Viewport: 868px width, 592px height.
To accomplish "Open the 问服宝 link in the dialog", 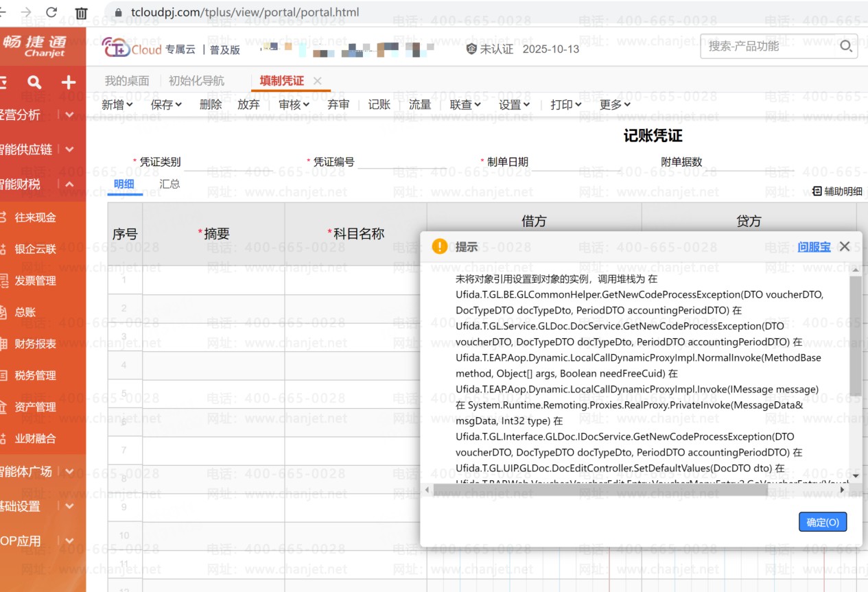I will [814, 247].
